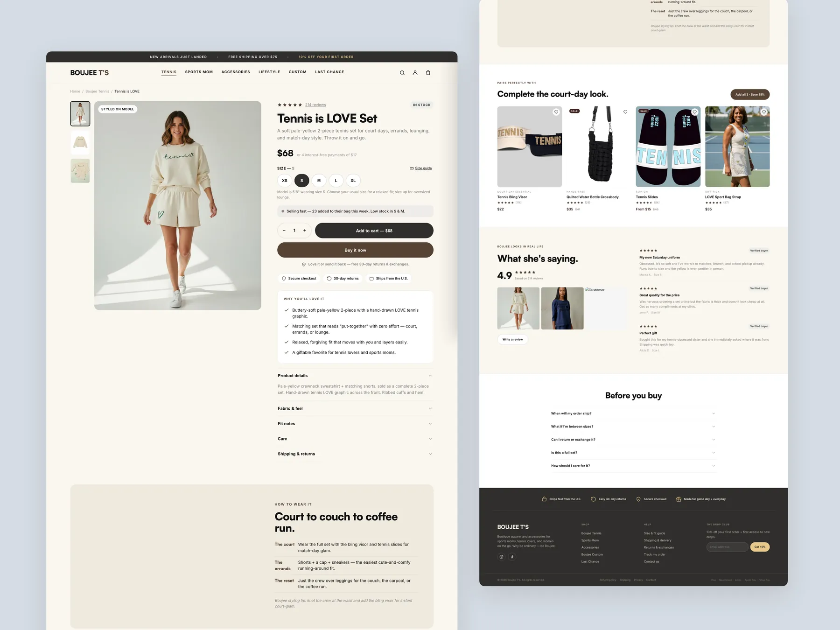Screen dimensions: 840x630
Task: Favorite the Quilted Water Bottle Crossbody heart
Action: 625,112
